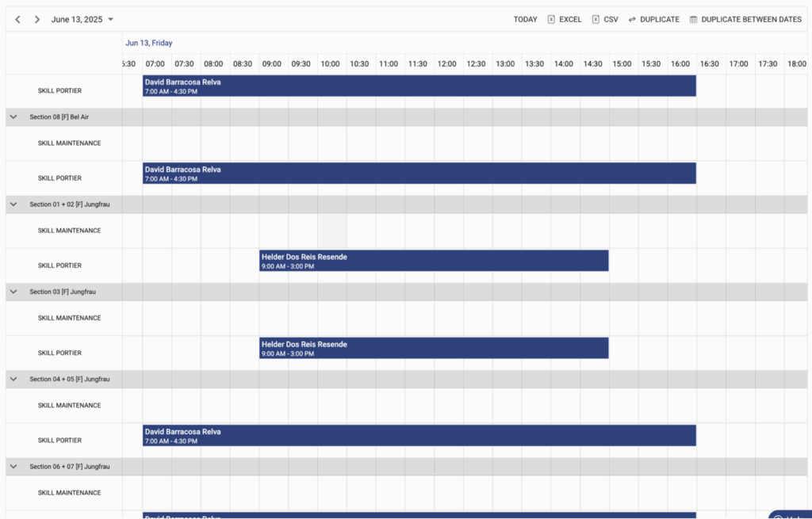Image resolution: width=812 pixels, height=519 pixels.
Task: Collapse Section 03 [F] Jungfrau group
Action: (13, 292)
